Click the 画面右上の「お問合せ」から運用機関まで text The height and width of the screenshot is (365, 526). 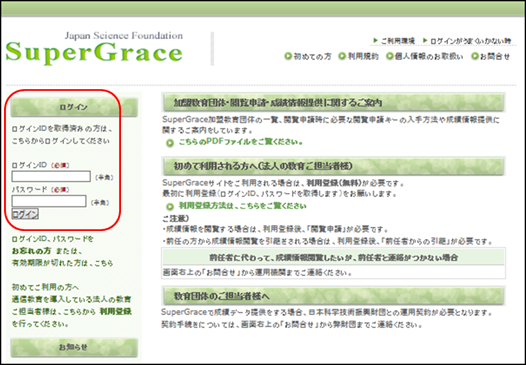(x=257, y=272)
